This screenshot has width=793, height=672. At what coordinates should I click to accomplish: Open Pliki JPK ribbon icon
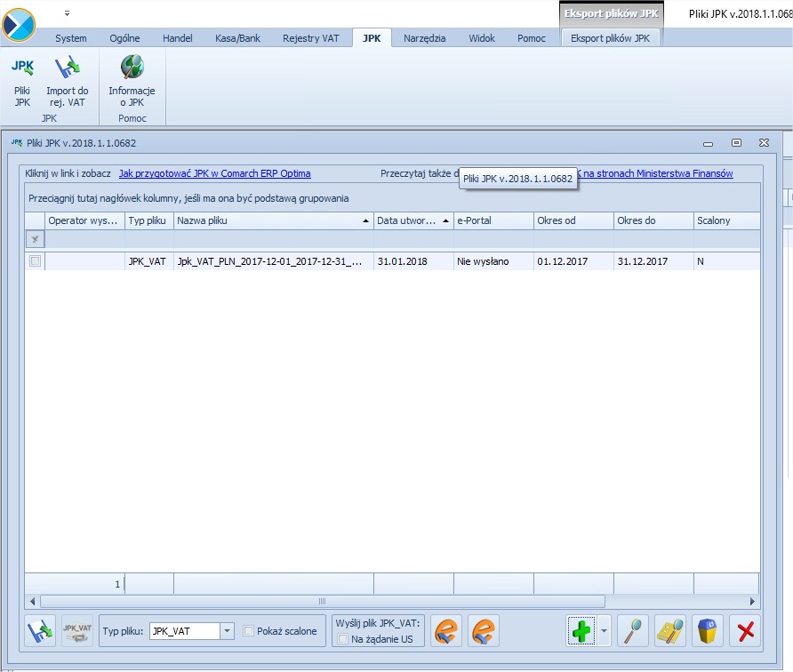22,82
